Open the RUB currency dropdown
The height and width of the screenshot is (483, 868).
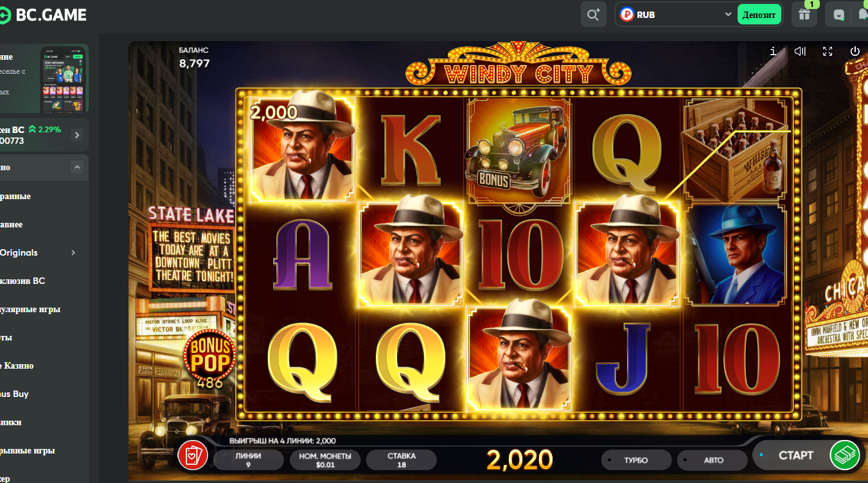coord(676,14)
